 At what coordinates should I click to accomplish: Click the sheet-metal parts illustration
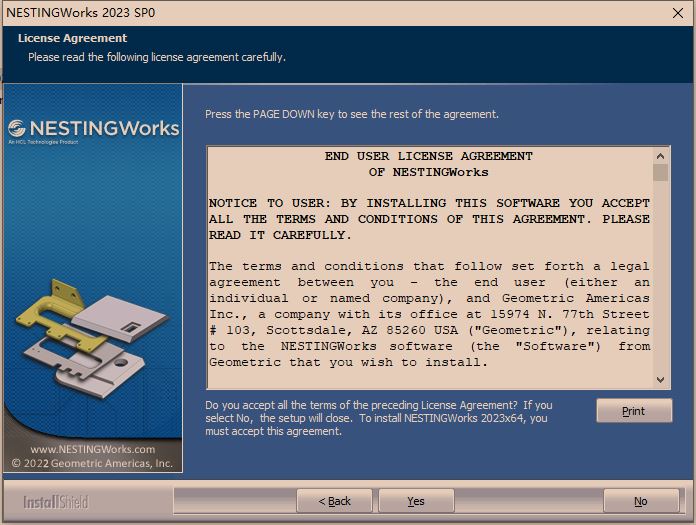click(91, 338)
